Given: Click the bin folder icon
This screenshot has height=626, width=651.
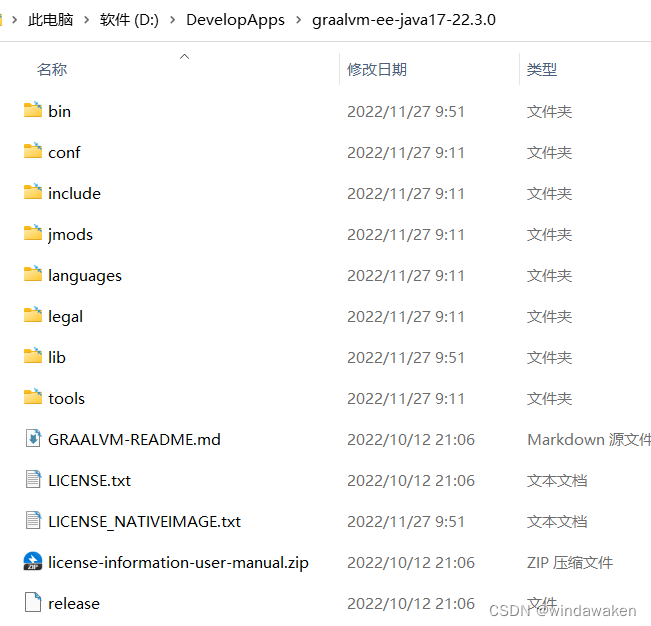Looking at the screenshot, I should pyautogui.click(x=33, y=110).
